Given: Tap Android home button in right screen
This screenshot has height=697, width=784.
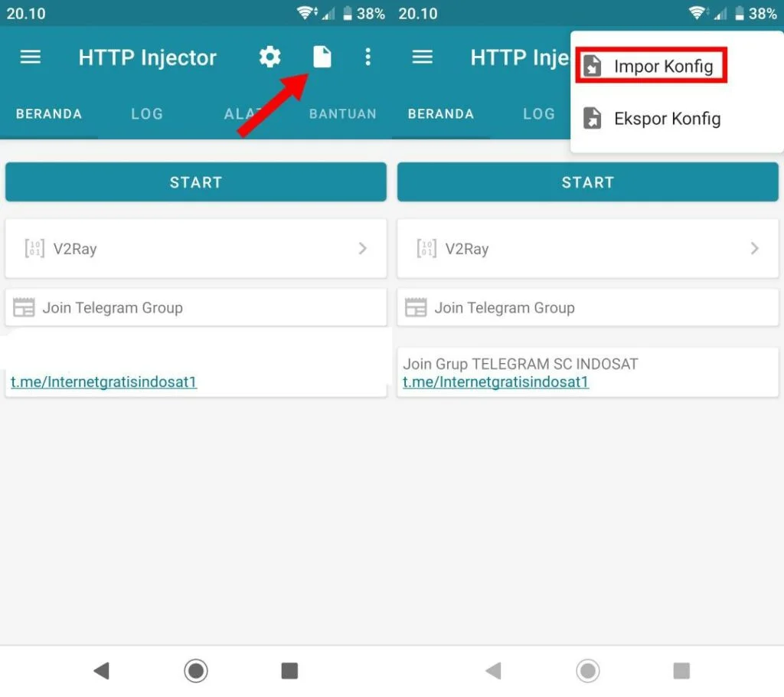Looking at the screenshot, I should 587,670.
